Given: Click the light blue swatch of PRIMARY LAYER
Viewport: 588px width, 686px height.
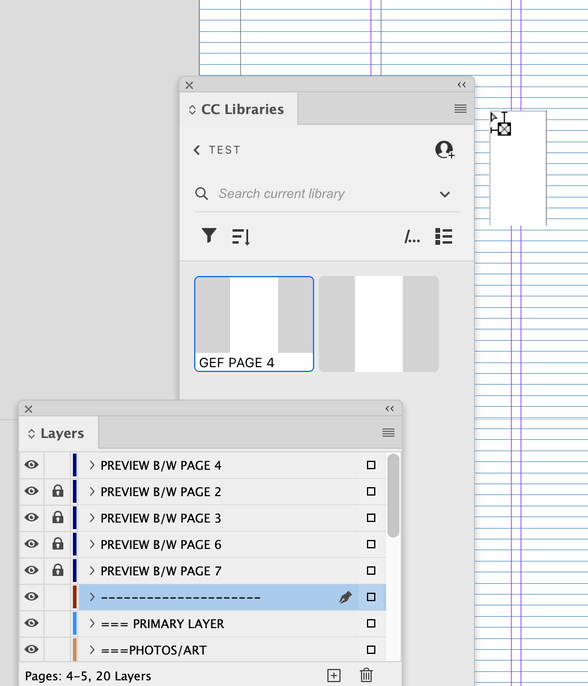Looking at the screenshot, I should click(74, 623).
